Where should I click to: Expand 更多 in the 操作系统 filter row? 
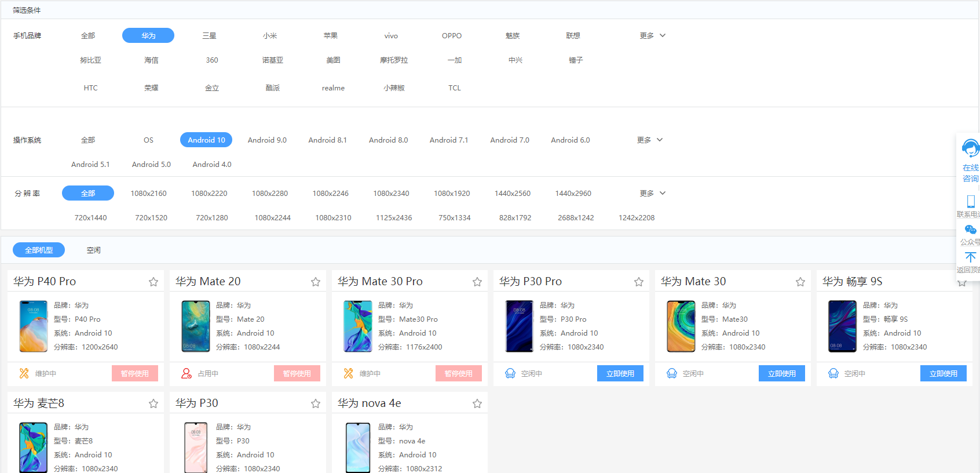pyautogui.click(x=650, y=140)
